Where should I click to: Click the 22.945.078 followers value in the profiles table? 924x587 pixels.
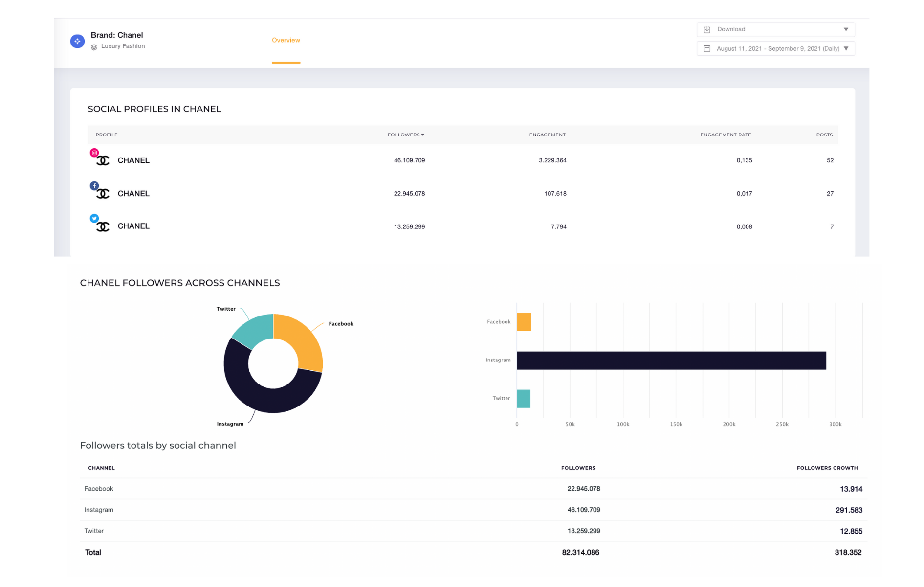pos(409,194)
